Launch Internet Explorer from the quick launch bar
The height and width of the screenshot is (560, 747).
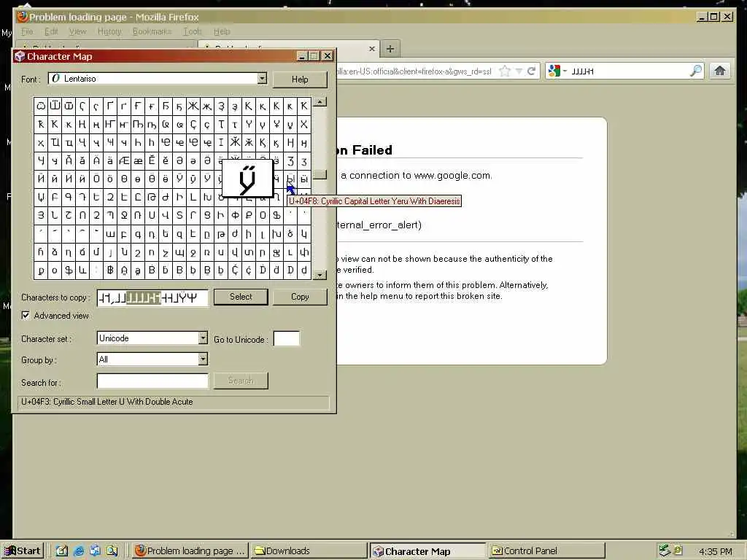click(79, 551)
